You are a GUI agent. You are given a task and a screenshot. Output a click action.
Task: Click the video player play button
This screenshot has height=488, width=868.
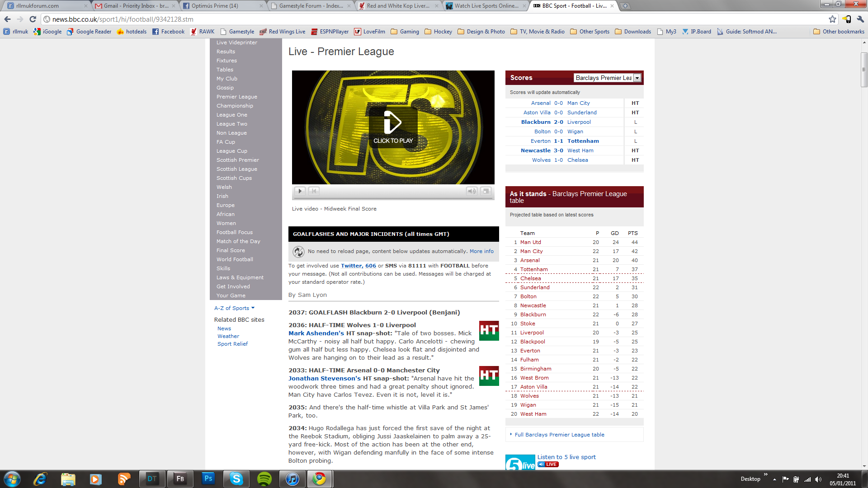click(300, 191)
